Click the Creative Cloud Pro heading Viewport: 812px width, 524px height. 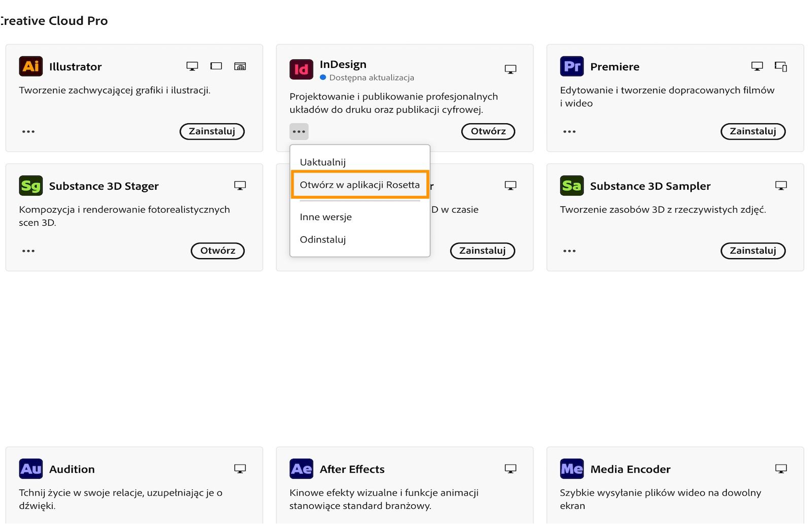click(54, 21)
